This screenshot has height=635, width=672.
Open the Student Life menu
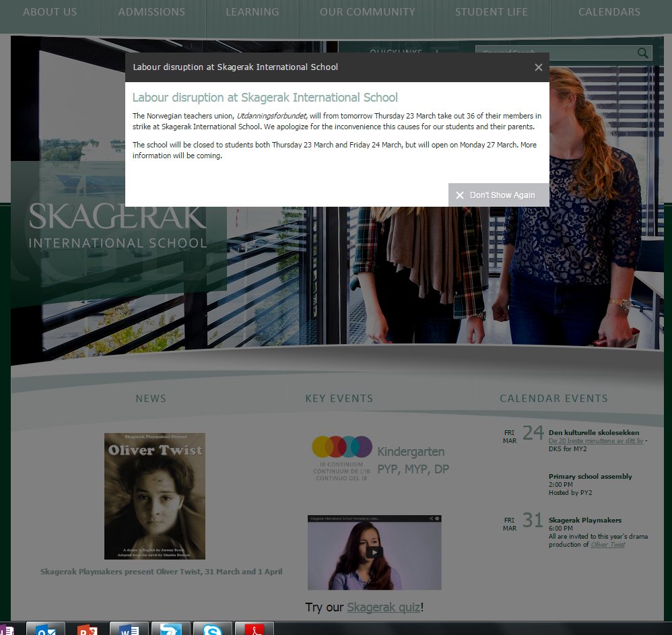click(x=491, y=12)
